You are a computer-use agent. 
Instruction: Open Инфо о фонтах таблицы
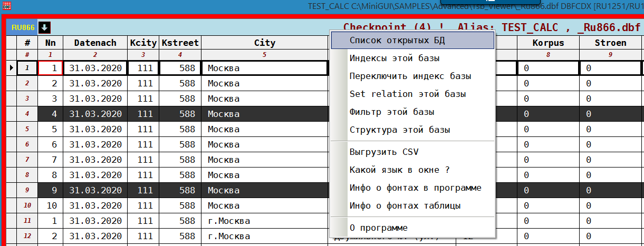click(412, 205)
